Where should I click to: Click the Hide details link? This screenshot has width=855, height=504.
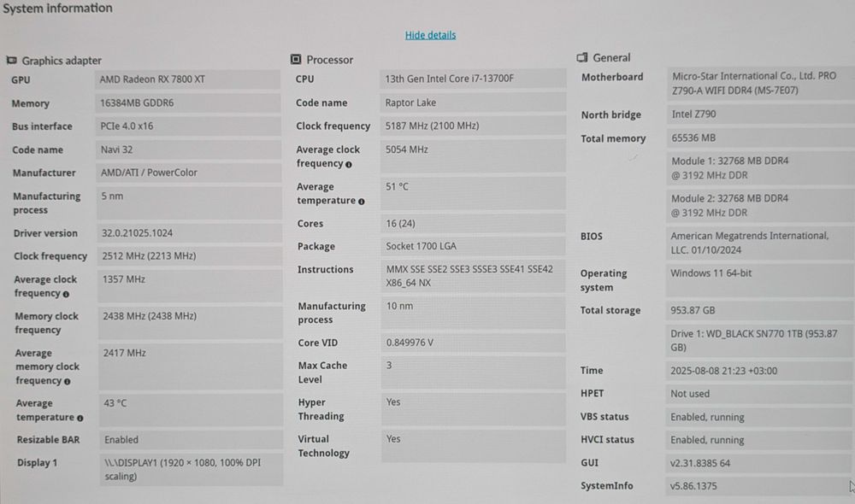click(x=430, y=35)
